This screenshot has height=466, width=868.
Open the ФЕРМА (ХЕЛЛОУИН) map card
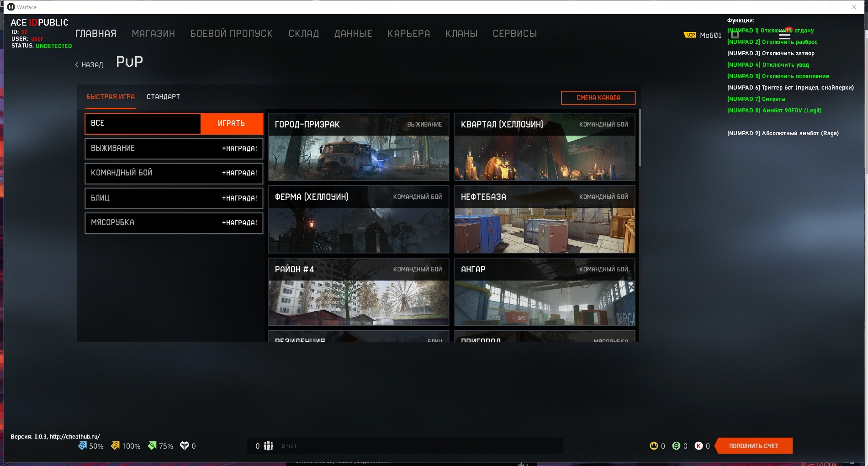[x=359, y=219]
